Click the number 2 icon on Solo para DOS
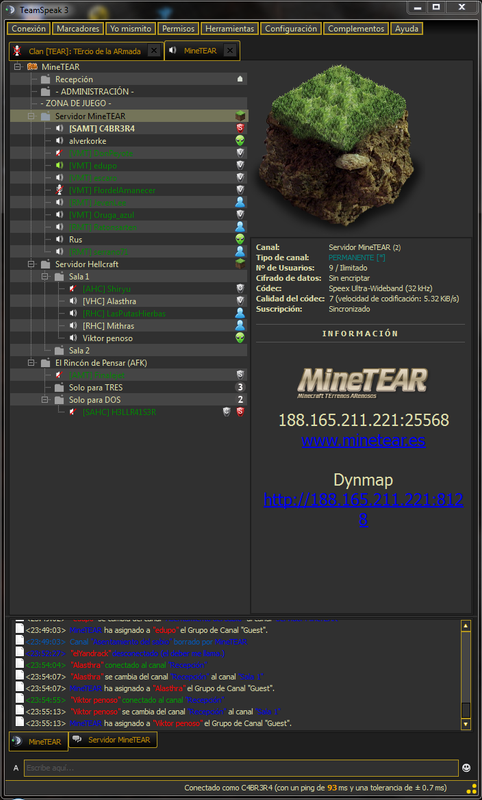The width and height of the screenshot is (482, 800). [x=240, y=399]
